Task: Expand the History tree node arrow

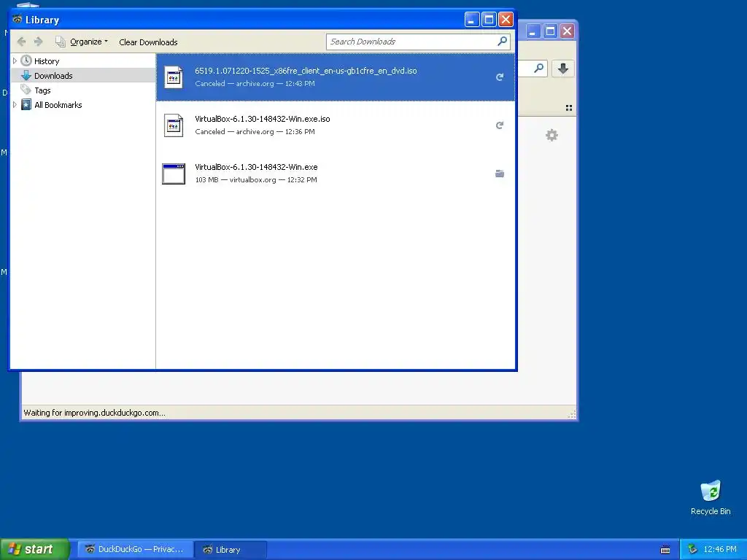Action: click(15, 61)
